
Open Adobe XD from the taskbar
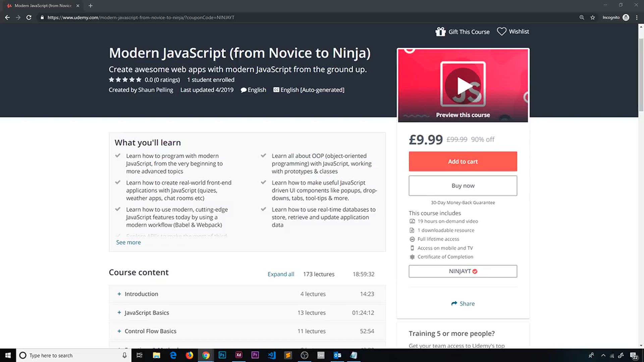pos(238,355)
